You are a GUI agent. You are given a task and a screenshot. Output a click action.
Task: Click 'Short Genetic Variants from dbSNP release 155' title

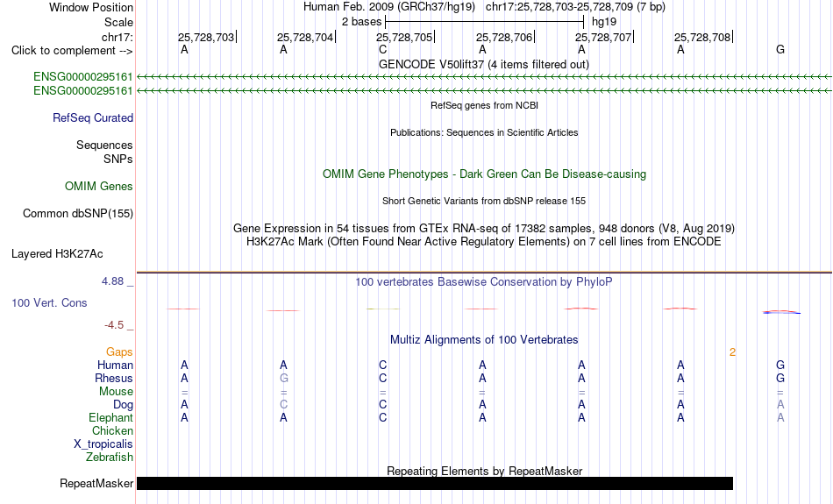pyautogui.click(x=484, y=201)
